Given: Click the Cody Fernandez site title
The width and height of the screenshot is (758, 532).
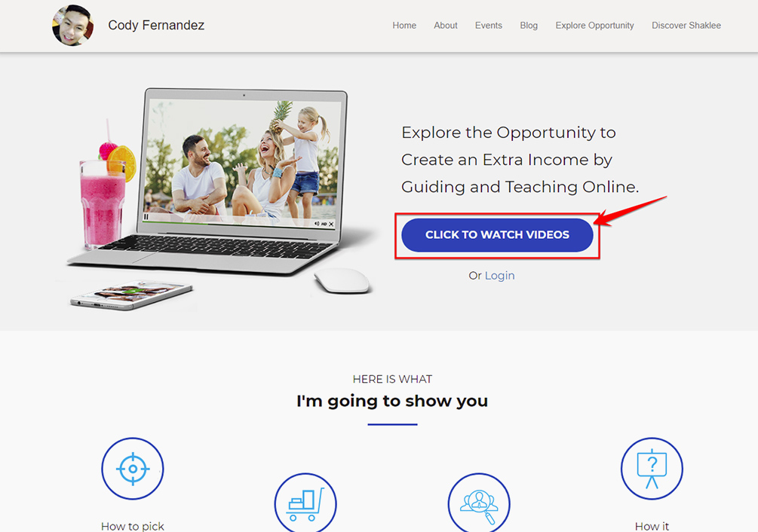Looking at the screenshot, I should click(x=156, y=25).
